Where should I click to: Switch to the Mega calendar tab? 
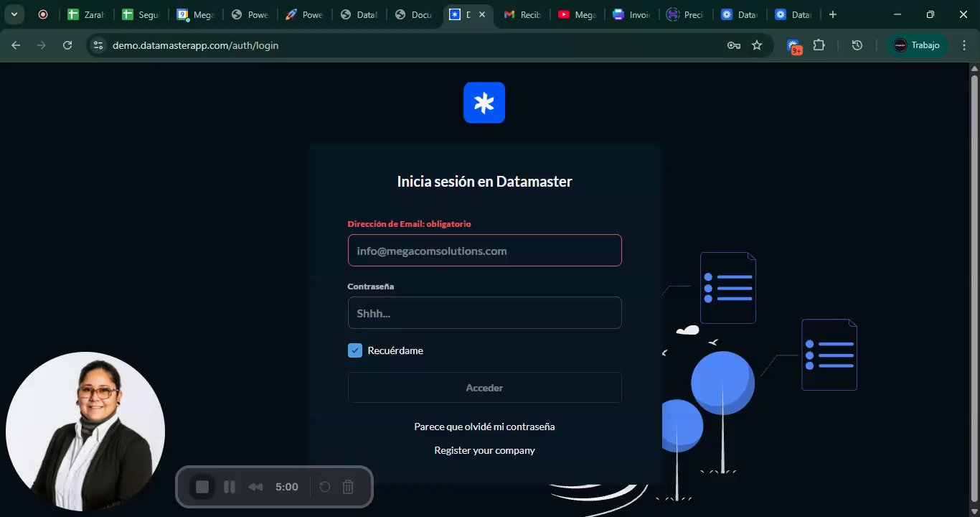click(x=195, y=14)
